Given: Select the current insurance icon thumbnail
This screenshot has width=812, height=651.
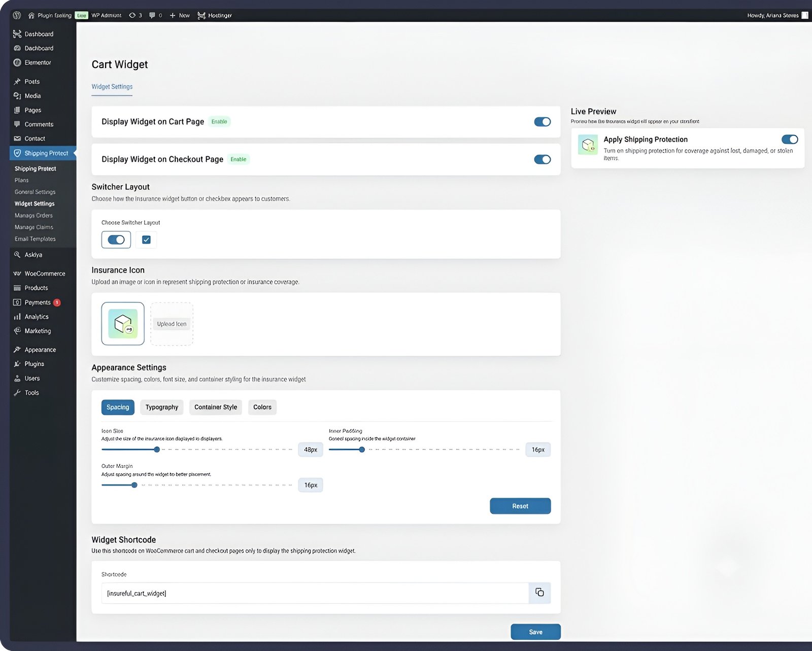Looking at the screenshot, I should [x=123, y=324].
